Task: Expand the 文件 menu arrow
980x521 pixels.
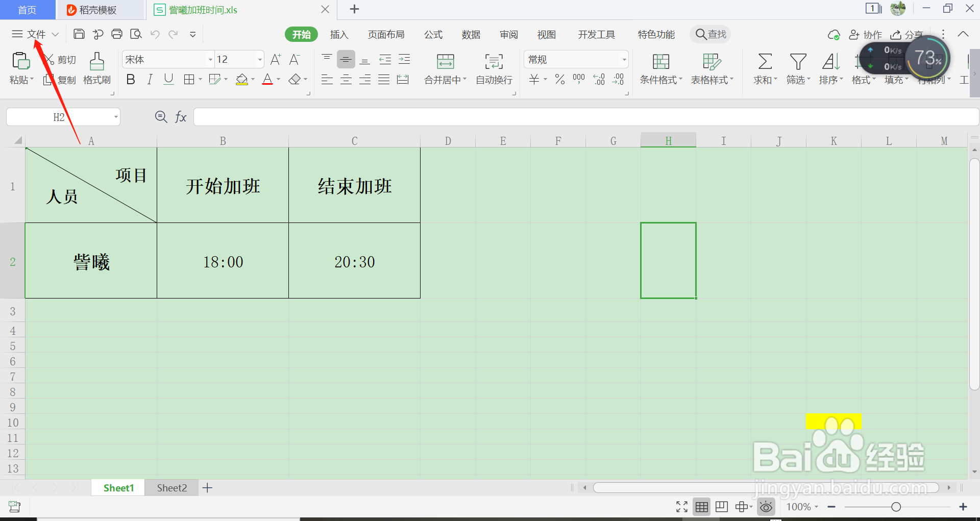Action: (56, 34)
